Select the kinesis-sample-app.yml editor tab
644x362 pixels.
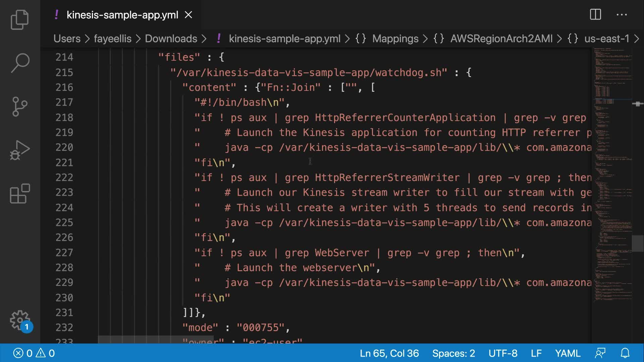(x=122, y=15)
